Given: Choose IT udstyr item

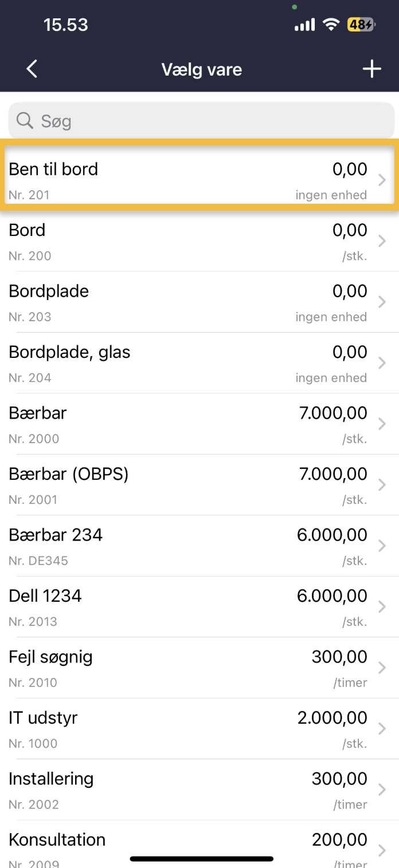Looking at the screenshot, I should coord(172,729).
